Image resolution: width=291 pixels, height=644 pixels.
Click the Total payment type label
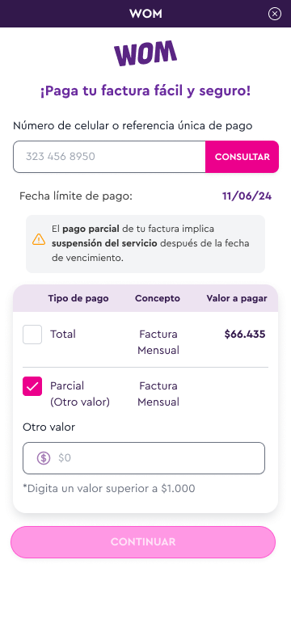63,335
